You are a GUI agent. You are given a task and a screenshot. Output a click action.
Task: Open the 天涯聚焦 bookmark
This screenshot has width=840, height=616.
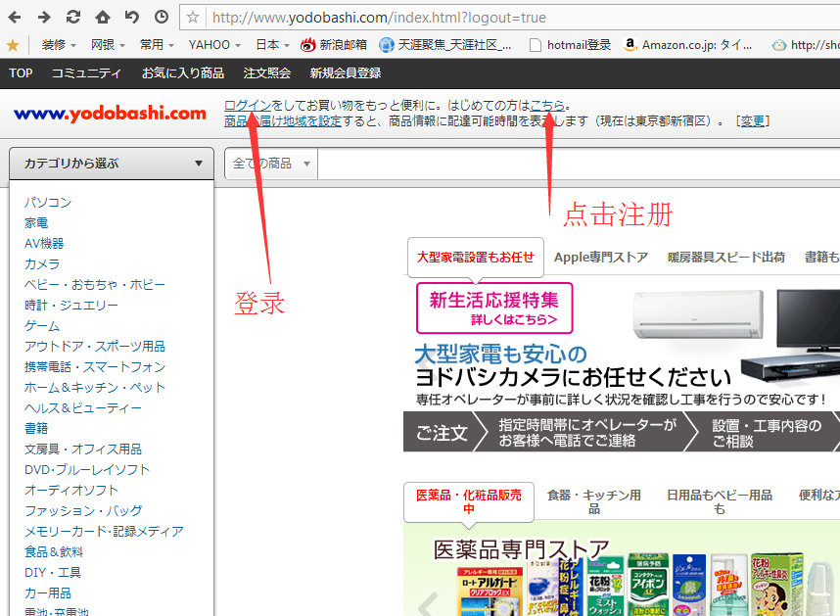coord(445,45)
